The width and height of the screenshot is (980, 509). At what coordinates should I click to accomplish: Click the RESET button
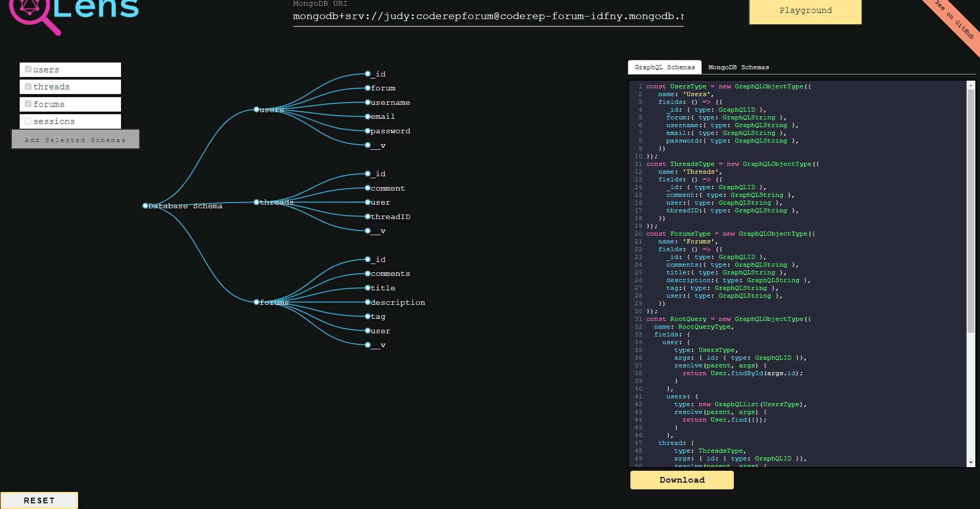tap(39, 500)
